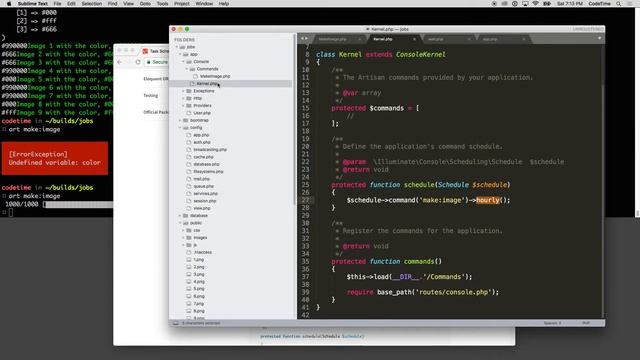Click the browser reload icon
This screenshot has height=360, width=640.
click(x=138, y=62)
